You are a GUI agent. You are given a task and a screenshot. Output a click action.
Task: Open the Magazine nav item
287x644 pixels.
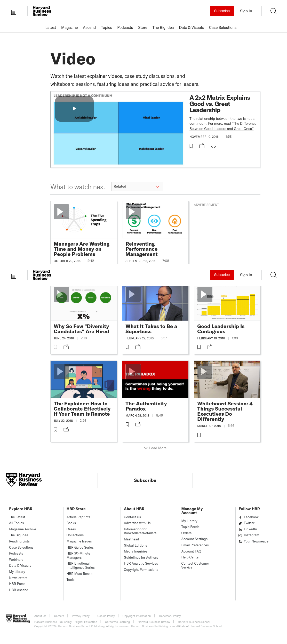[69, 28]
